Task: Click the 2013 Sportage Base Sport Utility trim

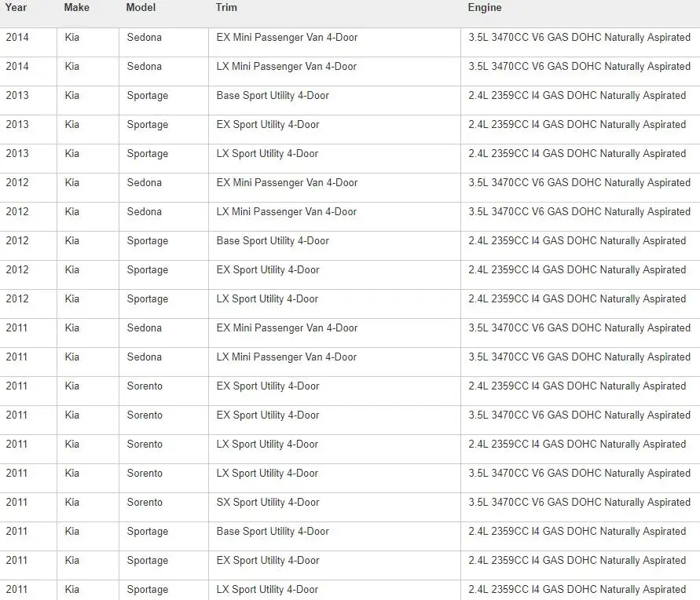Action: tap(273, 96)
